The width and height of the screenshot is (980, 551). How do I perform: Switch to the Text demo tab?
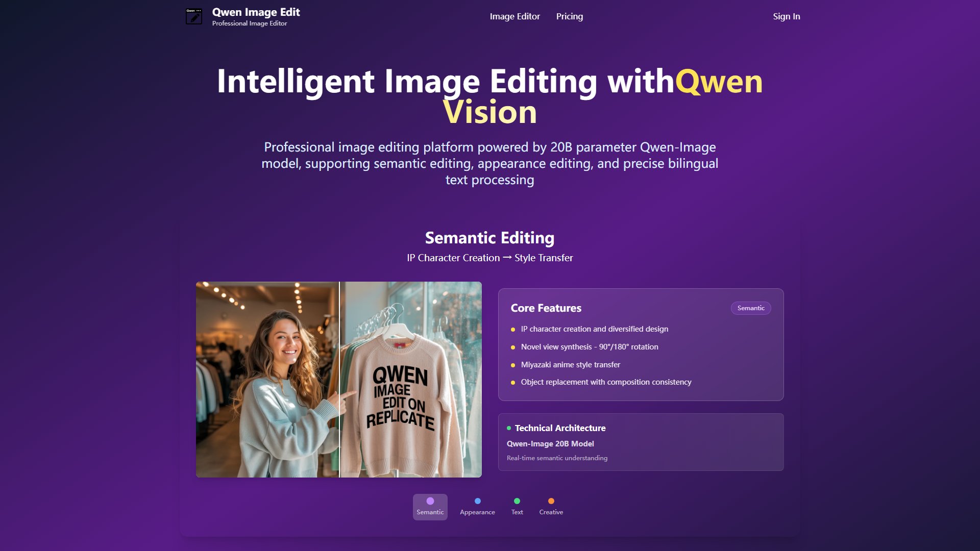coord(517,507)
